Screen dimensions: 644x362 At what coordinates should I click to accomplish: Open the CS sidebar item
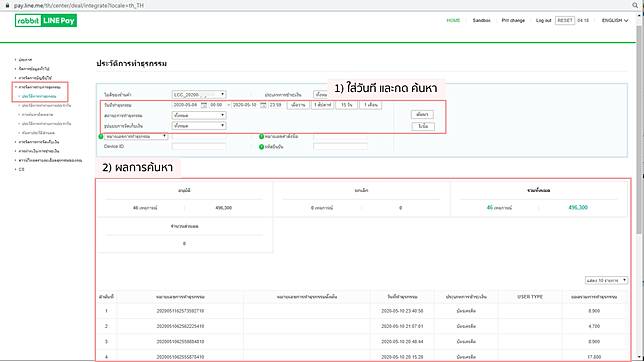21,169
